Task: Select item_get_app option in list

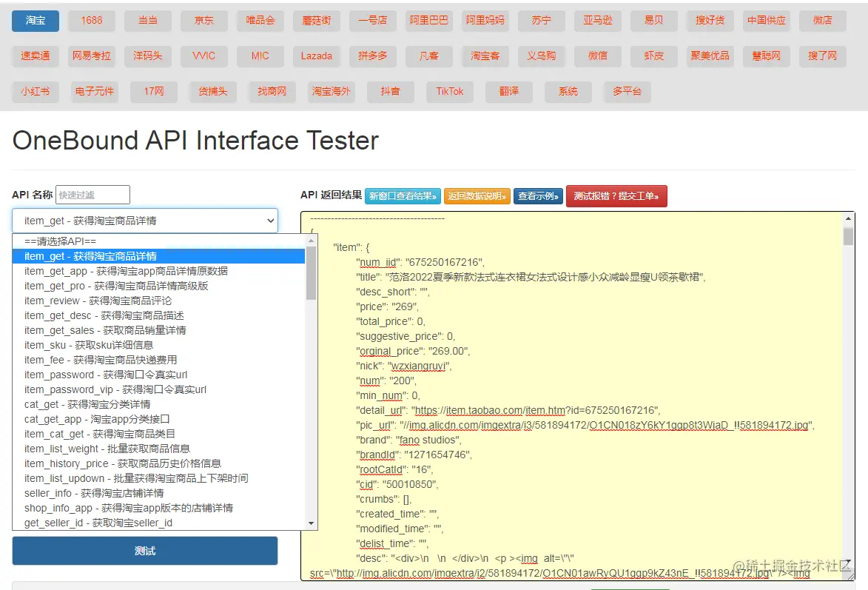Action: click(158, 271)
